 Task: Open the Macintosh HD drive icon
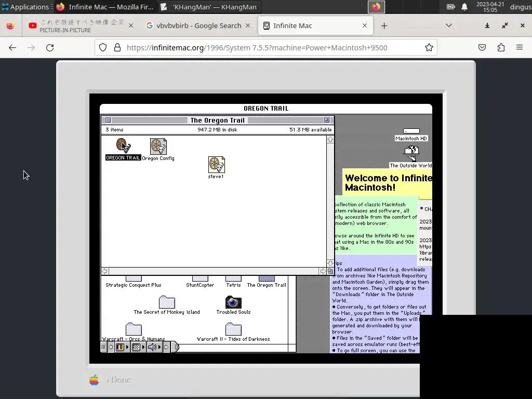pyautogui.click(x=411, y=131)
